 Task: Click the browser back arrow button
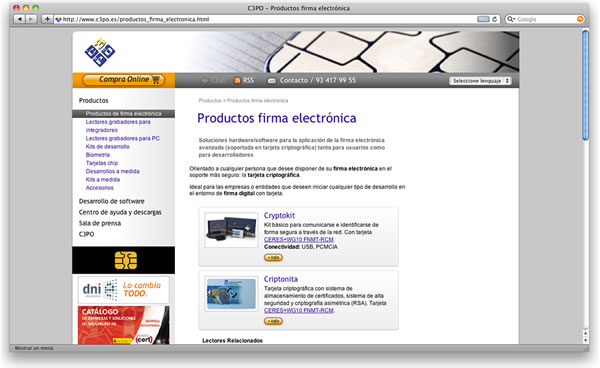(20, 19)
